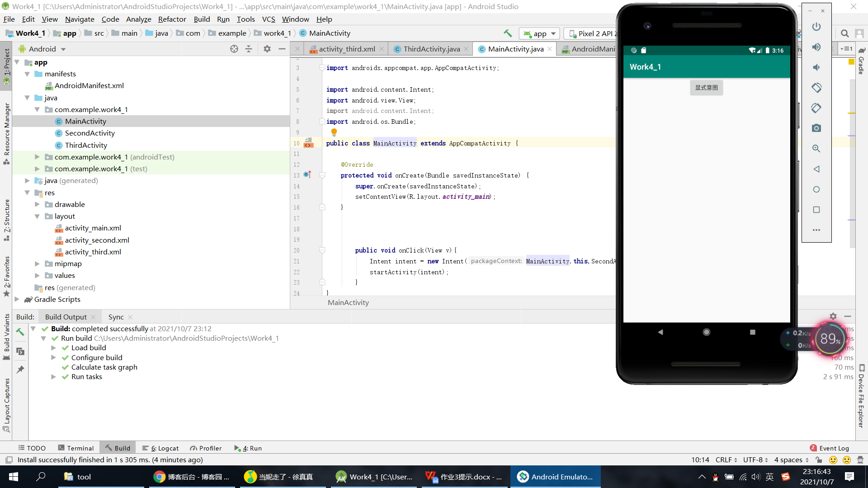Tap the 显式意图 button in emulator
The width and height of the screenshot is (868, 488).
tap(706, 88)
